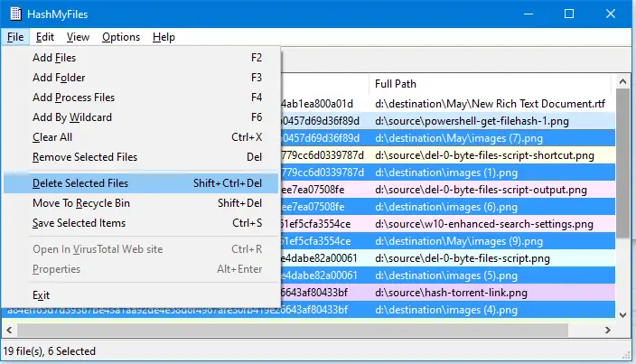This screenshot has height=364, width=636.
Task: Click the horizontal scrollbar right arrow
Action: point(608,330)
